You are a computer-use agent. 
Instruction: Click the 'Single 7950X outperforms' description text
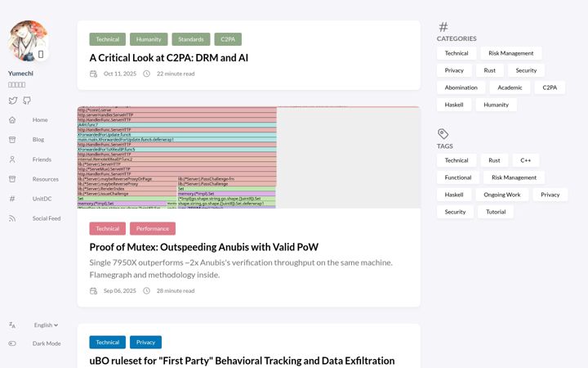(x=241, y=268)
